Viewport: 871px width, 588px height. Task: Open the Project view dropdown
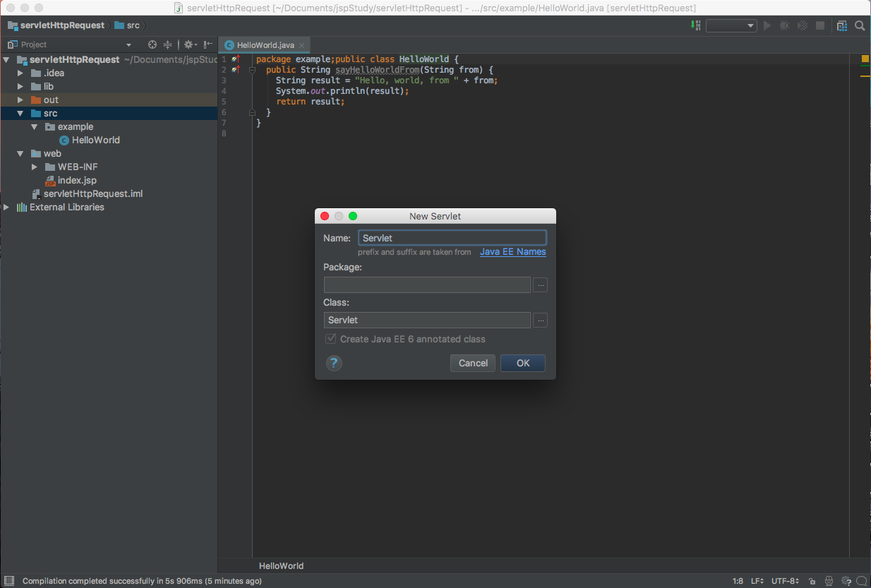click(x=128, y=44)
